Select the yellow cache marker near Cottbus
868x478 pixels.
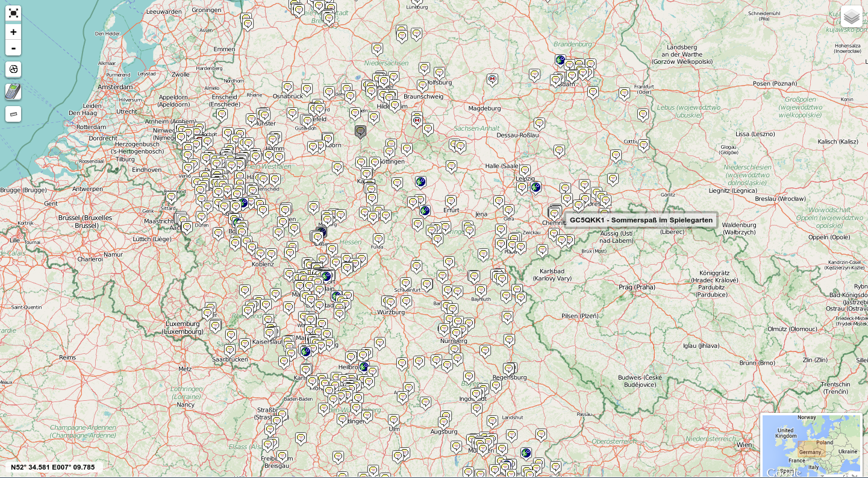[x=643, y=145]
